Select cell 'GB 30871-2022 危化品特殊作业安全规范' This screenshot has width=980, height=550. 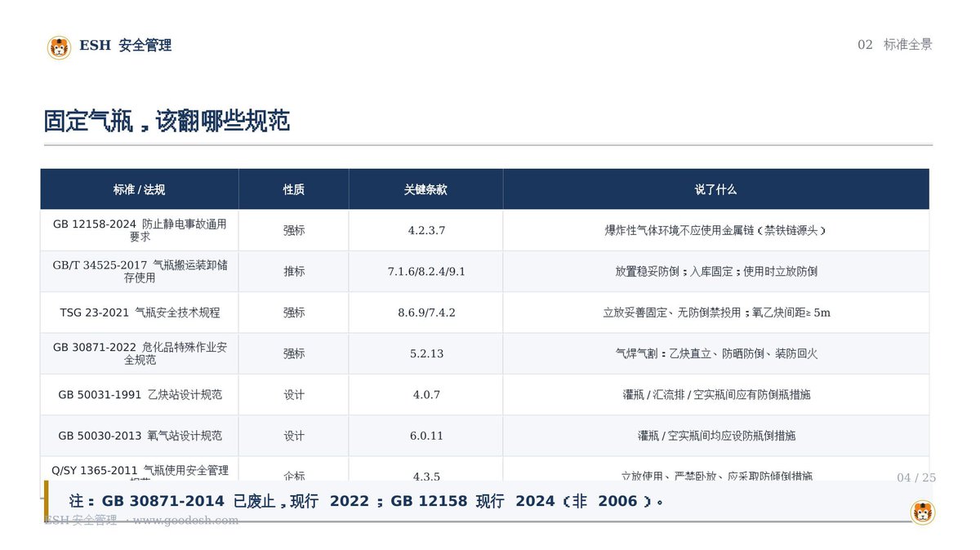pyautogui.click(x=140, y=353)
